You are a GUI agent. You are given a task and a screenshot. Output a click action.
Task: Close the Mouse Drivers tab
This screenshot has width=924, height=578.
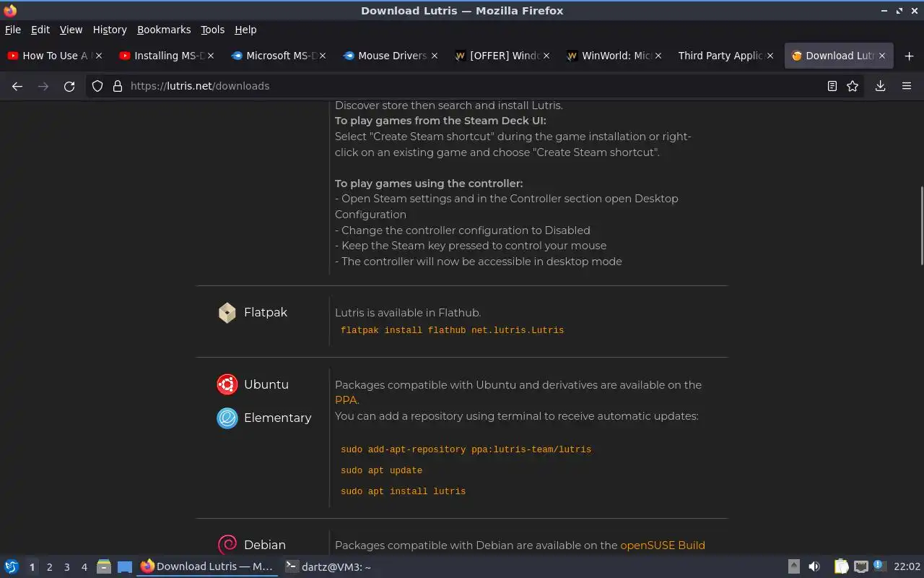435,56
